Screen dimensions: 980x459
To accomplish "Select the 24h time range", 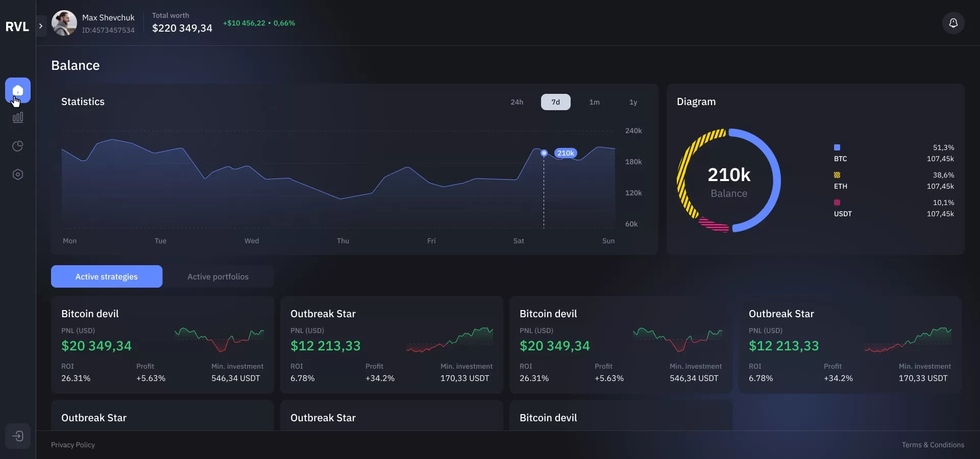I will pos(517,102).
